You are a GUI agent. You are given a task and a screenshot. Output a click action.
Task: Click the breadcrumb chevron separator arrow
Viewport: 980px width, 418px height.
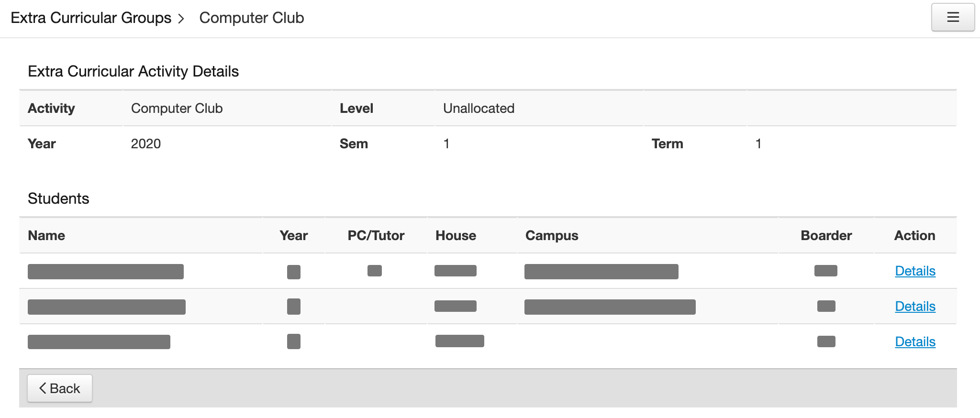181,19
